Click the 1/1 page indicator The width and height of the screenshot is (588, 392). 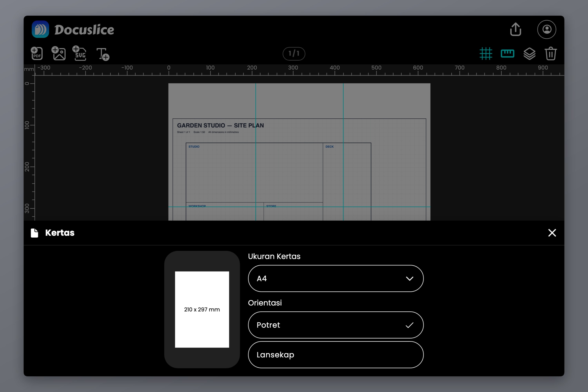pyautogui.click(x=294, y=54)
